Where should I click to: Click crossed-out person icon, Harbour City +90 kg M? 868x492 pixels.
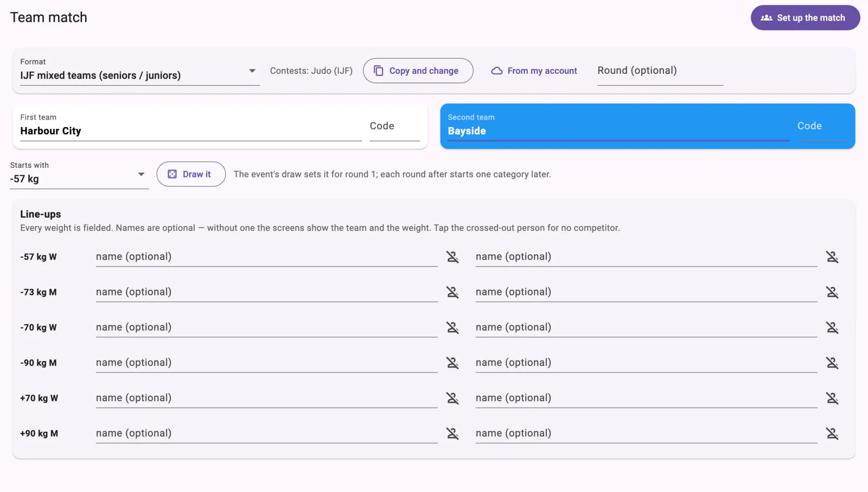(452, 433)
